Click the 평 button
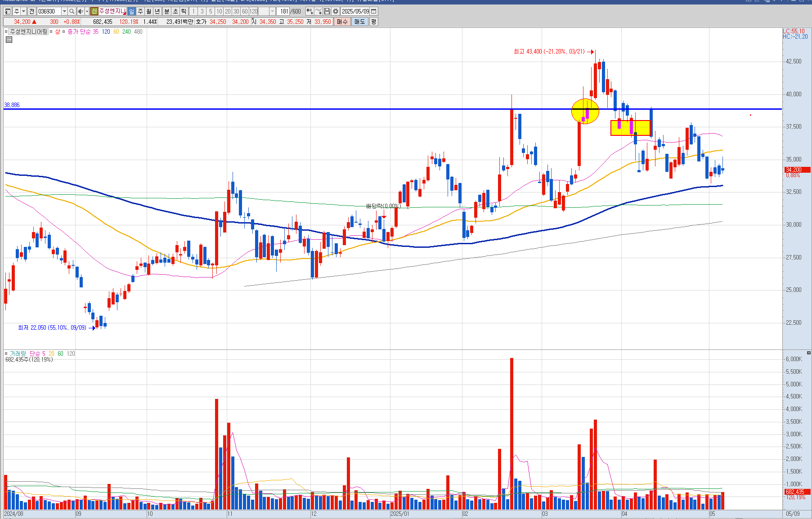812x519 pixels. pos(374,22)
